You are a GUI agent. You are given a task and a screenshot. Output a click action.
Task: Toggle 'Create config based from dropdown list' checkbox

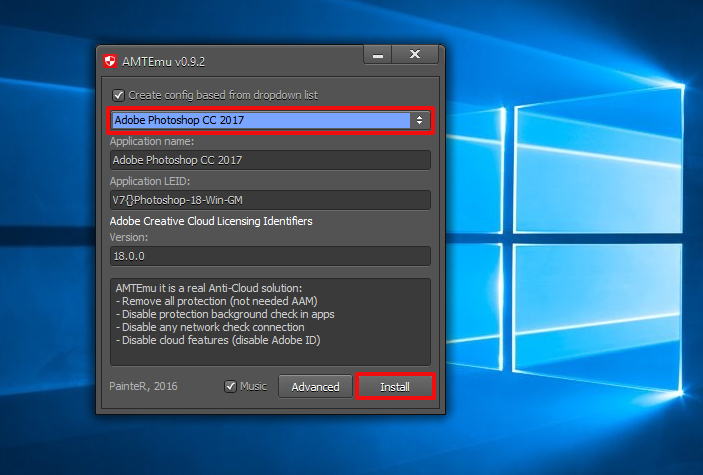point(118,95)
